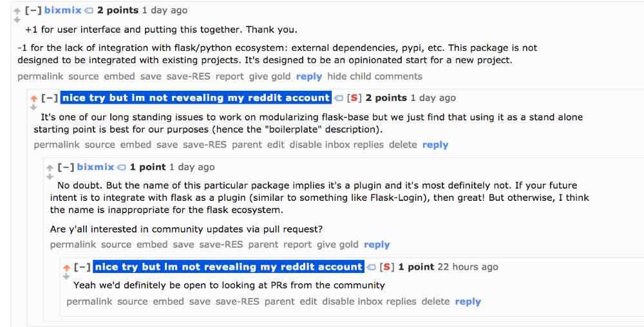
Task: Downvote bixmix's pull request question comment
Action: 50,176
